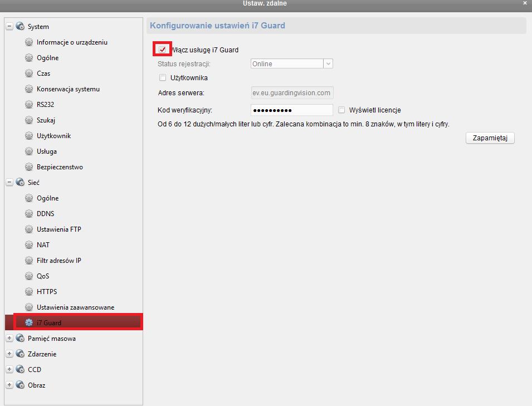Click the gear icon beside Szukaj
Viewport: 532px width, 406px height.
coord(29,120)
